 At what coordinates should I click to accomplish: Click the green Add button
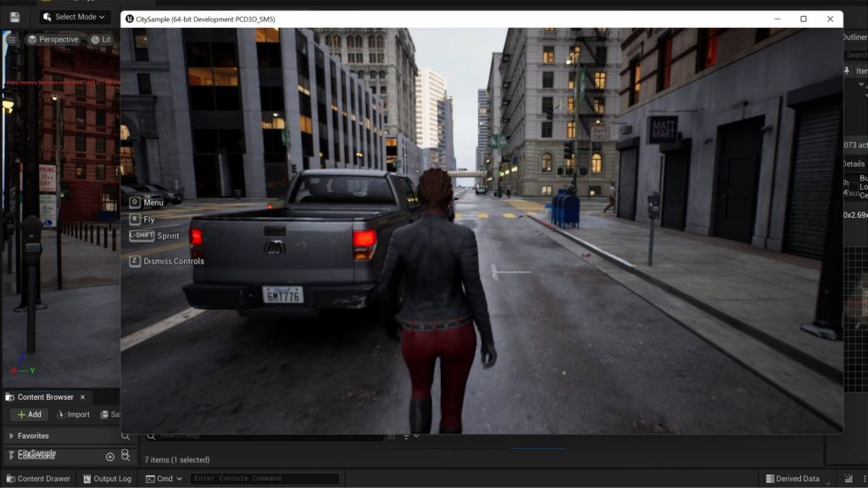pos(29,414)
